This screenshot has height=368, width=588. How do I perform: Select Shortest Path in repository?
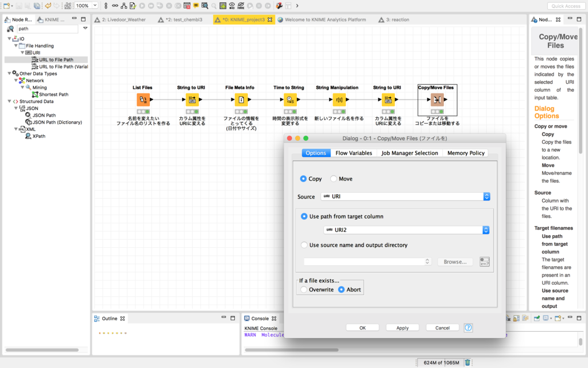(53, 94)
